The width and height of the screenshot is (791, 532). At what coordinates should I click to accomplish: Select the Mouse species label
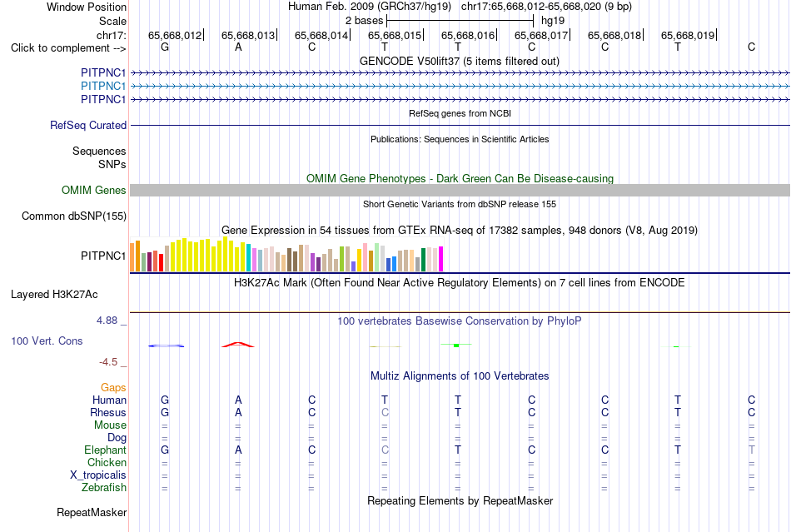[110, 425]
